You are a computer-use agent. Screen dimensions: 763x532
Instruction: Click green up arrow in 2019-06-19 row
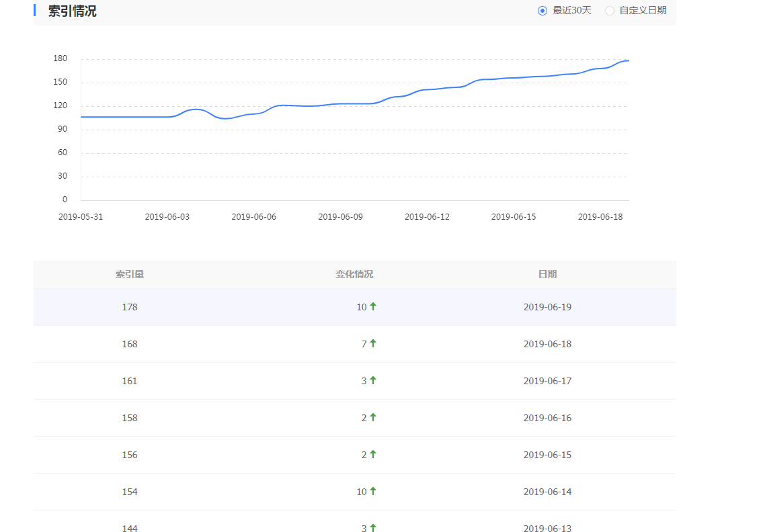coord(373,306)
